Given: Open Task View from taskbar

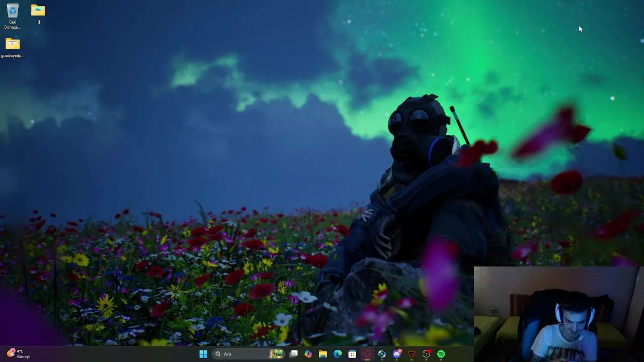Looking at the screenshot, I should click(294, 354).
